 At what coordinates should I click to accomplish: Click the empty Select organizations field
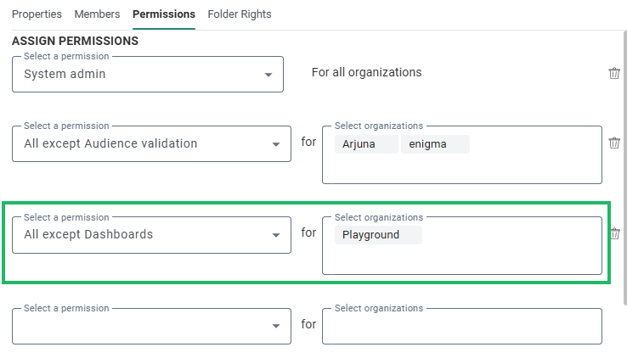(461, 326)
